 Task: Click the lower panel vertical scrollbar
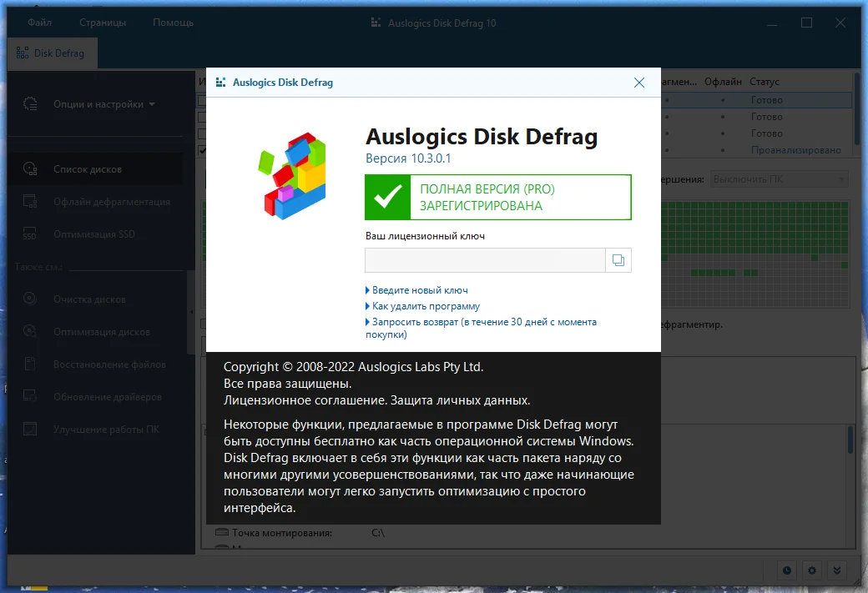(x=850, y=440)
